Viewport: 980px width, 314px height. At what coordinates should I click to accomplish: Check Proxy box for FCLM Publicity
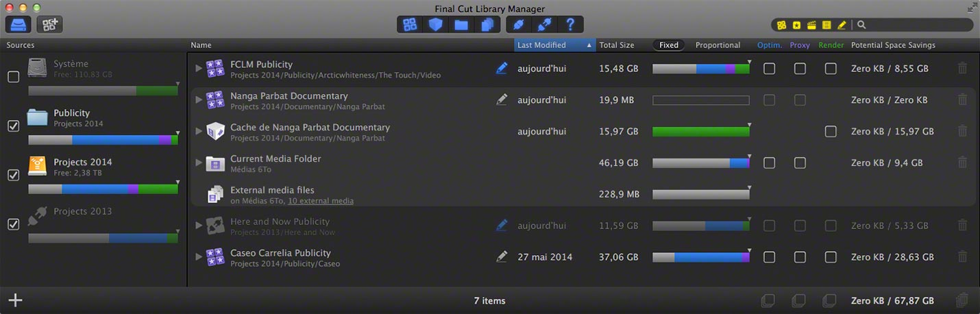(800, 69)
